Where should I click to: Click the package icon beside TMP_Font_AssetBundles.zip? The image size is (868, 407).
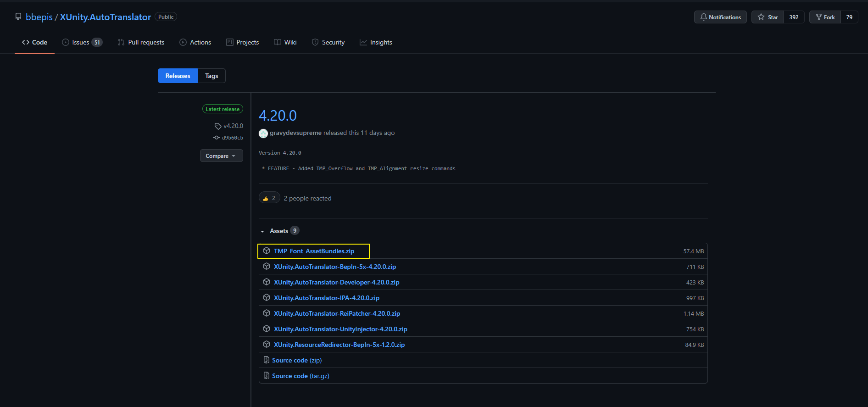tap(267, 251)
